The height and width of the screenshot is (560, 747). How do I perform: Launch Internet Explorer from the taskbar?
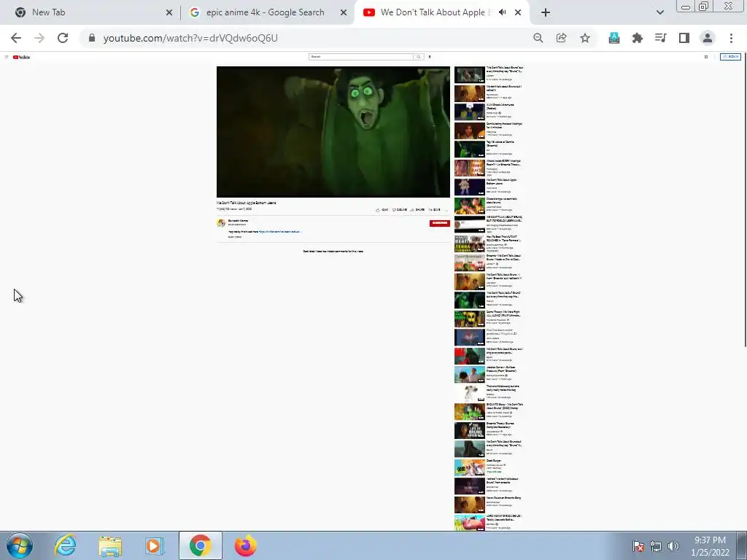[65, 545]
